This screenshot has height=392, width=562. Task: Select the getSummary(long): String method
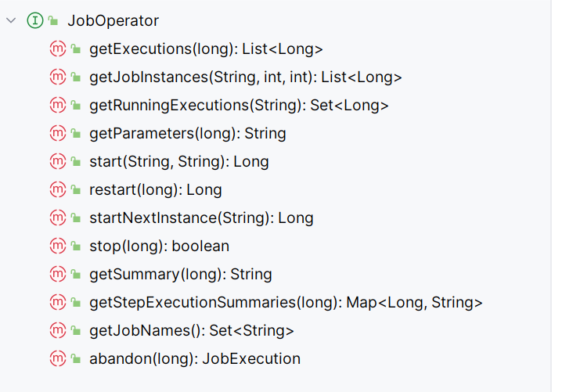coord(181,274)
